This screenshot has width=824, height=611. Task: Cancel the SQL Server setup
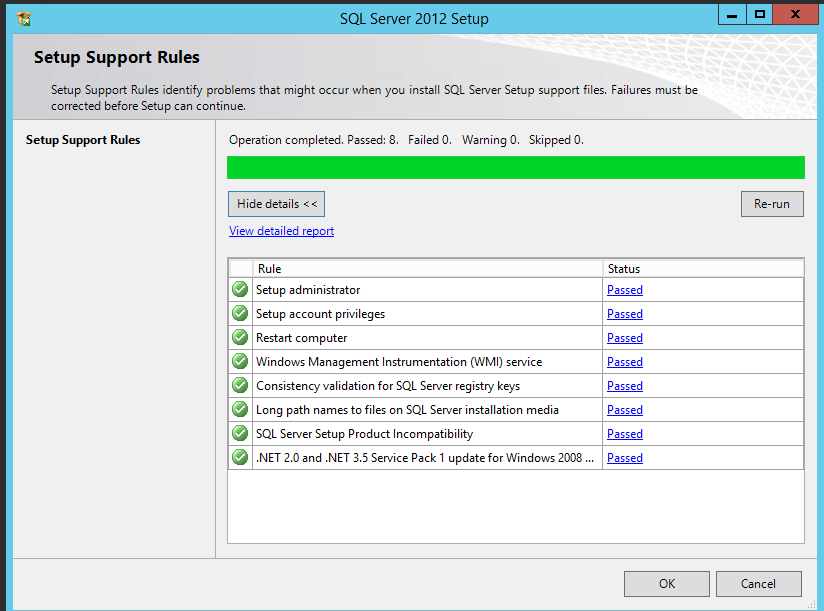(x=758, y=584)
